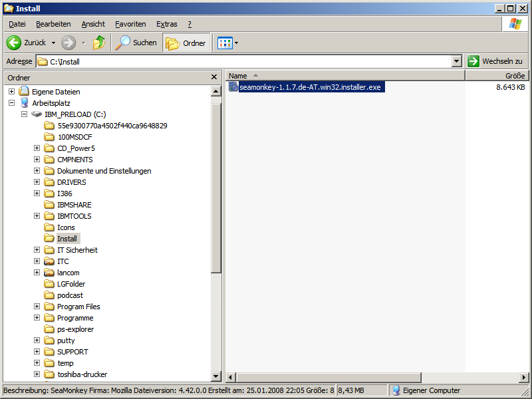Expand the I386 folder node

pyautogui.click(x=37, y=194)
